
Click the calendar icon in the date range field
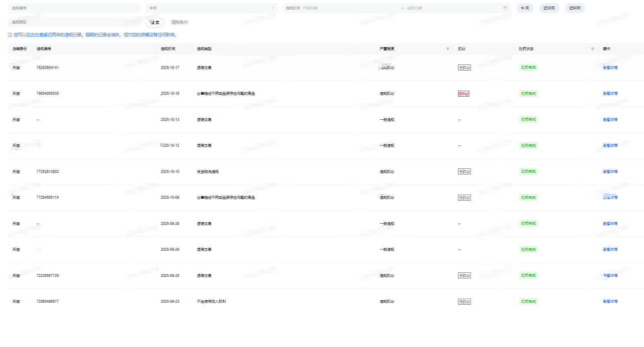point(505,8)
